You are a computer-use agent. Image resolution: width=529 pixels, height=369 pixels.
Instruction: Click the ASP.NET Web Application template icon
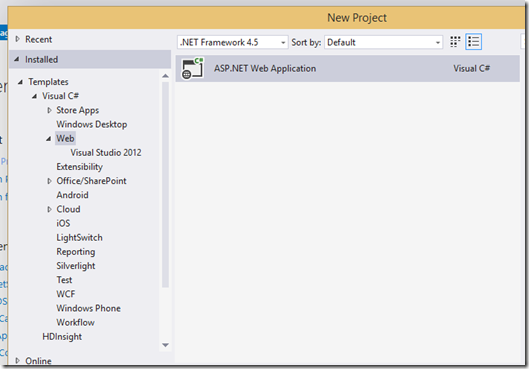[x=192, y=68]
